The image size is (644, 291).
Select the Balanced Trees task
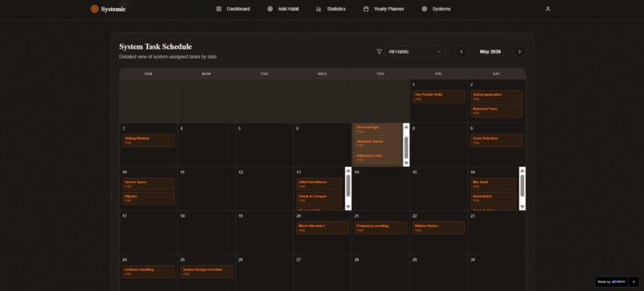(x=496, y=111)
